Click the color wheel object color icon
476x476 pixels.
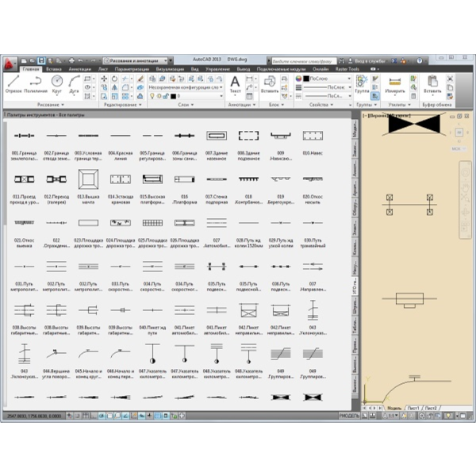(x=298, y=79)
